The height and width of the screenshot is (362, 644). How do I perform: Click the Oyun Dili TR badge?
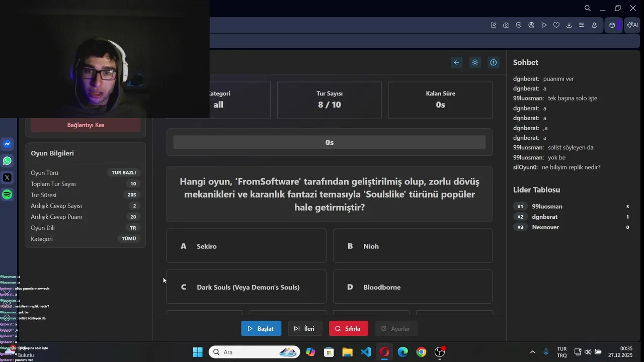point(133,228)
